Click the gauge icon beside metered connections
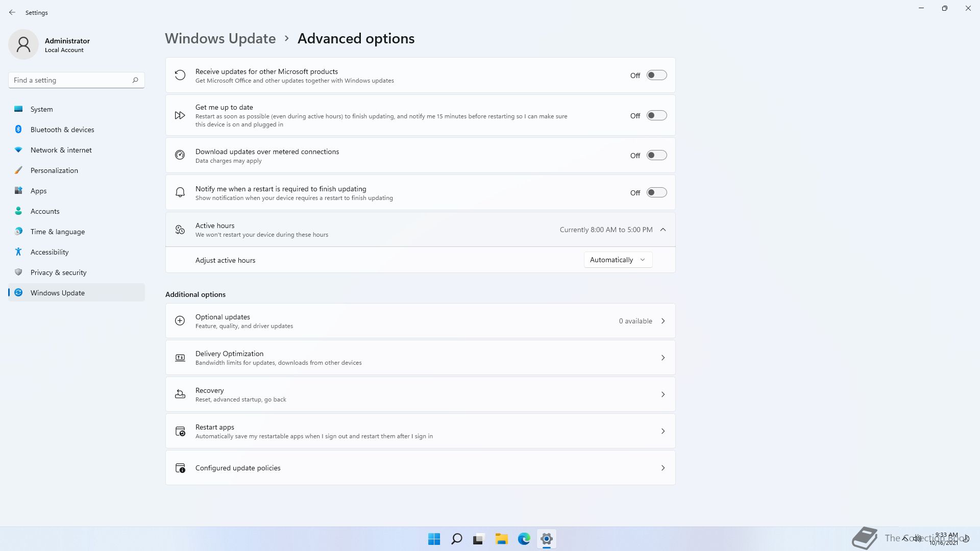This screenshot has width=980, height=551. coord(180,155)
